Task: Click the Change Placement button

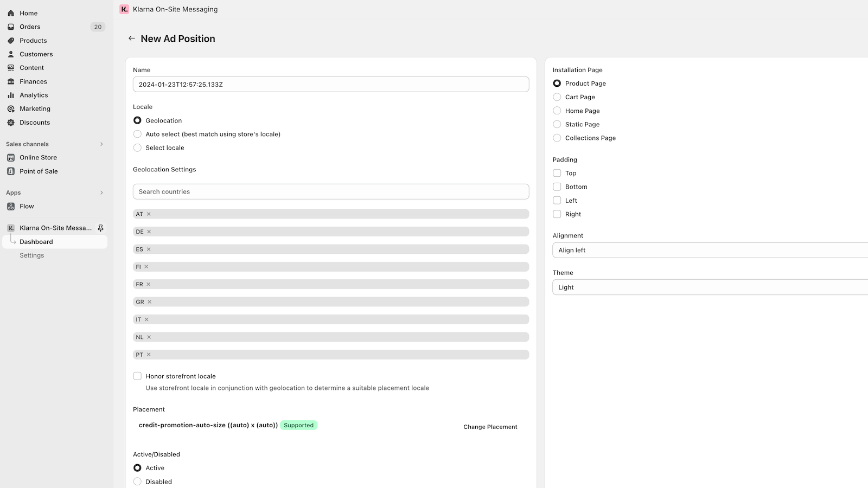Action: (490, 427)
